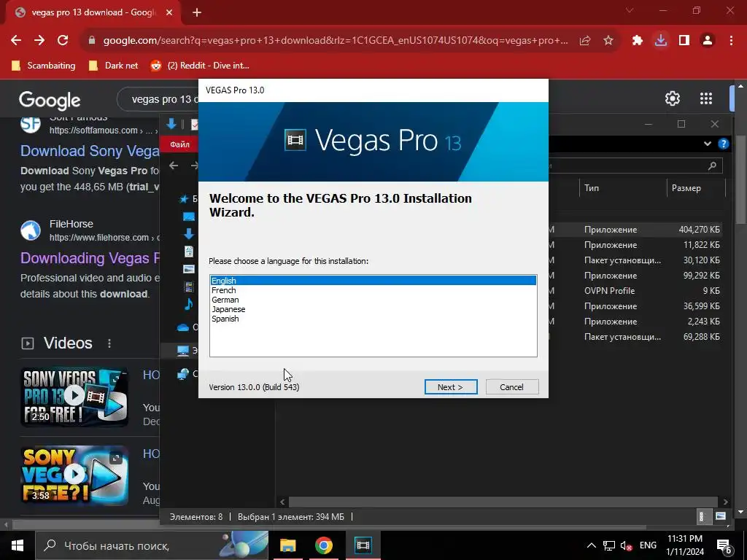Click the Google search box
Image resolution: width=747 pixels, height=560 pixels.
[x=158, y=99]
